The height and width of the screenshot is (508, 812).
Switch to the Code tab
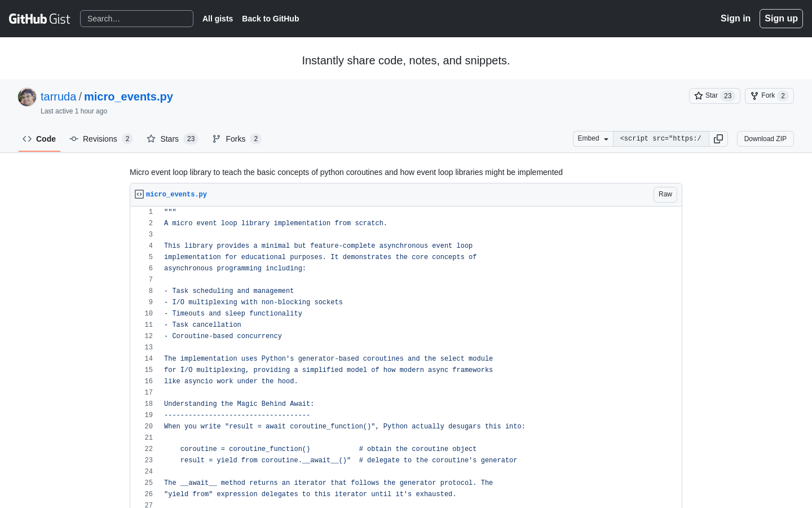pos(39,139)
